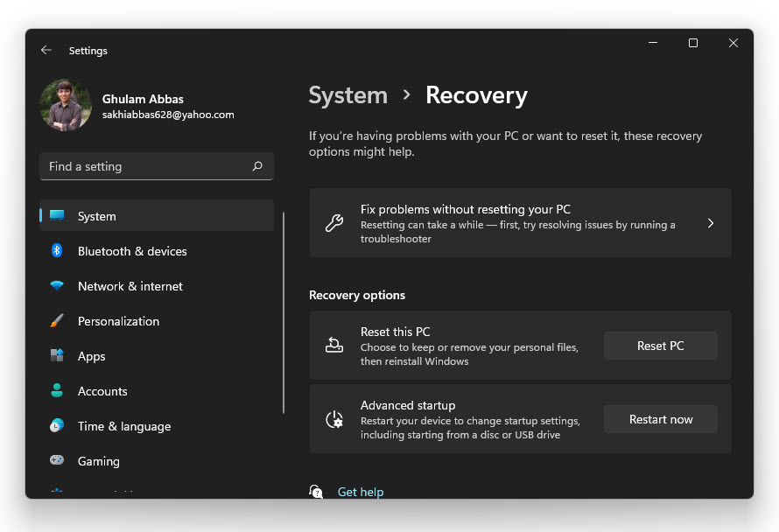
Task: Click the back arrow in Settings title bar
Action: 46,50
